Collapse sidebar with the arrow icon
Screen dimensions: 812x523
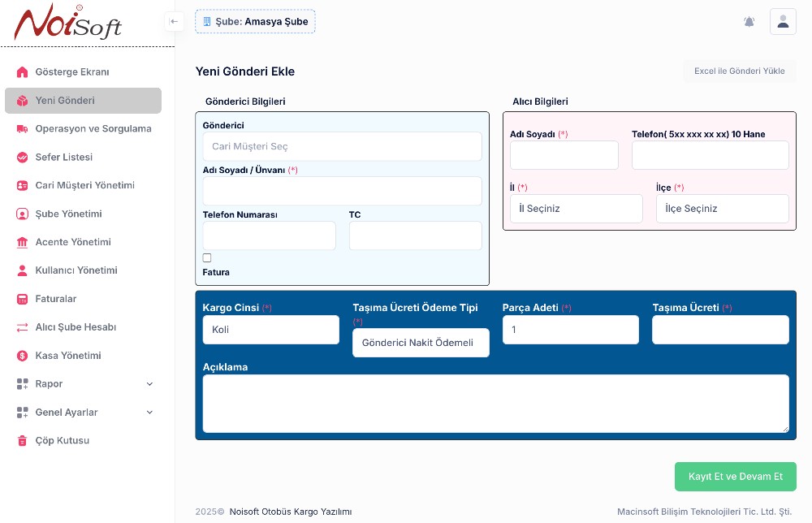174,21
